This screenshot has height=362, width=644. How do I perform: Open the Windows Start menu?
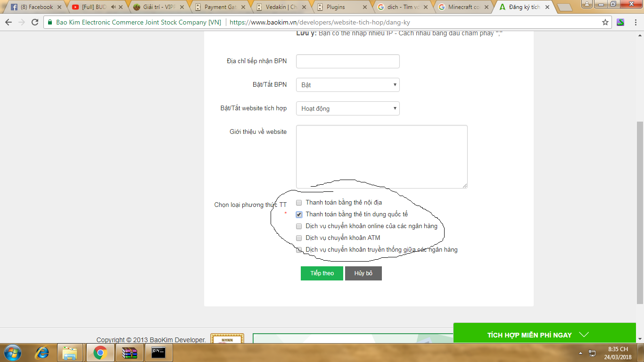[13, 353]
